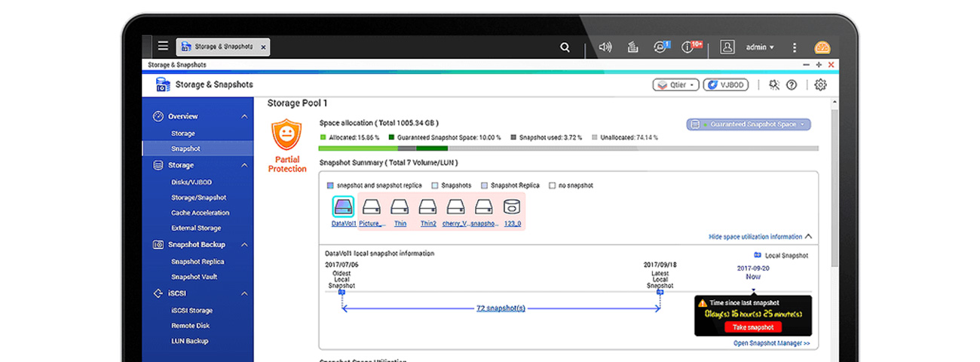Open Remote Disk sidebar item

(x=190, y=326)
